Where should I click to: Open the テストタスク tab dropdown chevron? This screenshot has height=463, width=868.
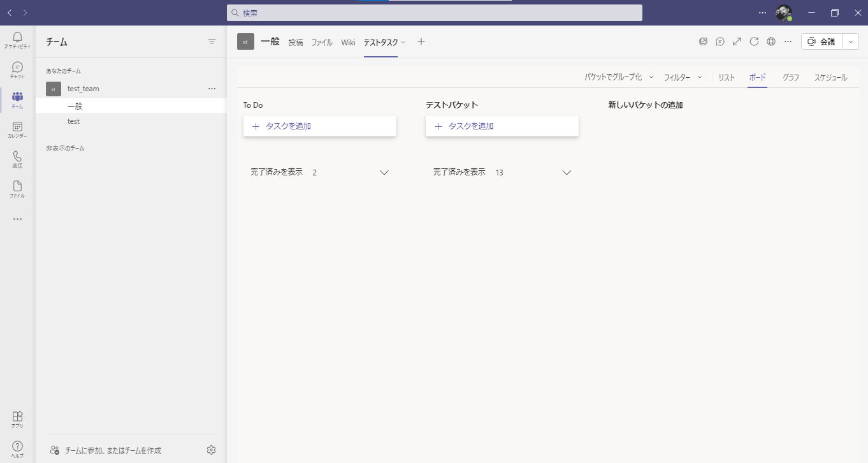[403, 42]
